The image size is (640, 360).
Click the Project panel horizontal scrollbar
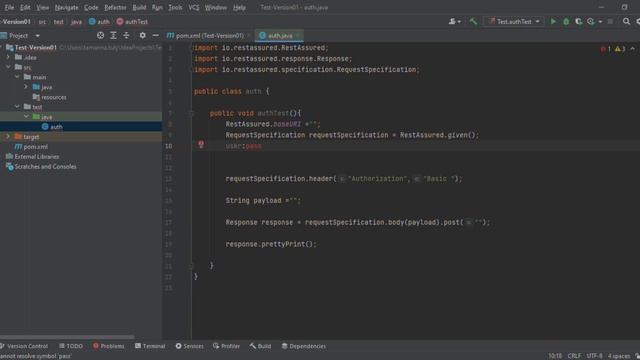[x=67, y=337]
